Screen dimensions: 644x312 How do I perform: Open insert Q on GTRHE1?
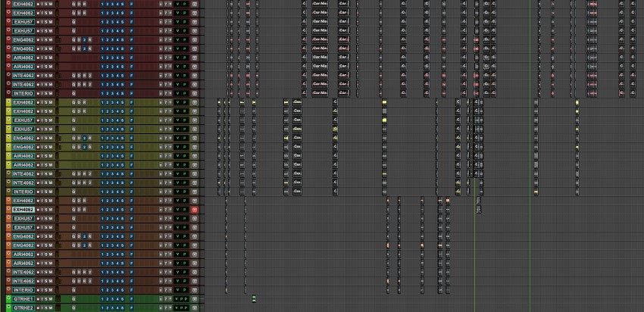point(74,299)
